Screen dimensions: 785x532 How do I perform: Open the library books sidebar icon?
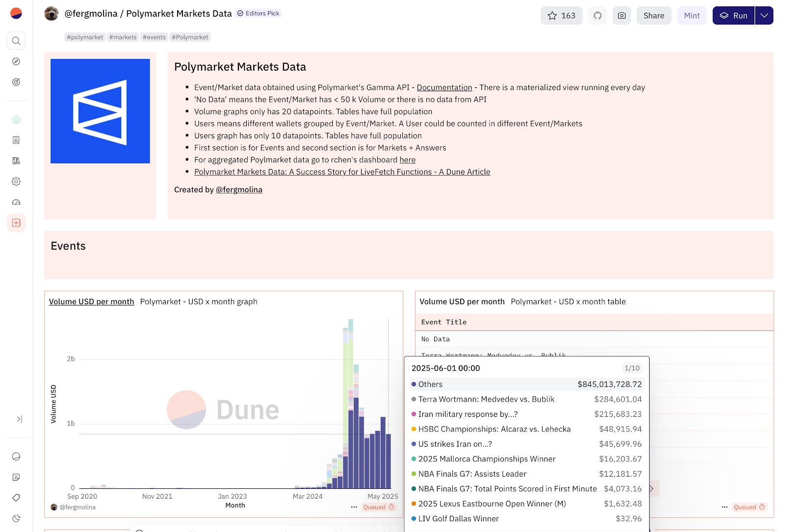[x=16, y=161]
